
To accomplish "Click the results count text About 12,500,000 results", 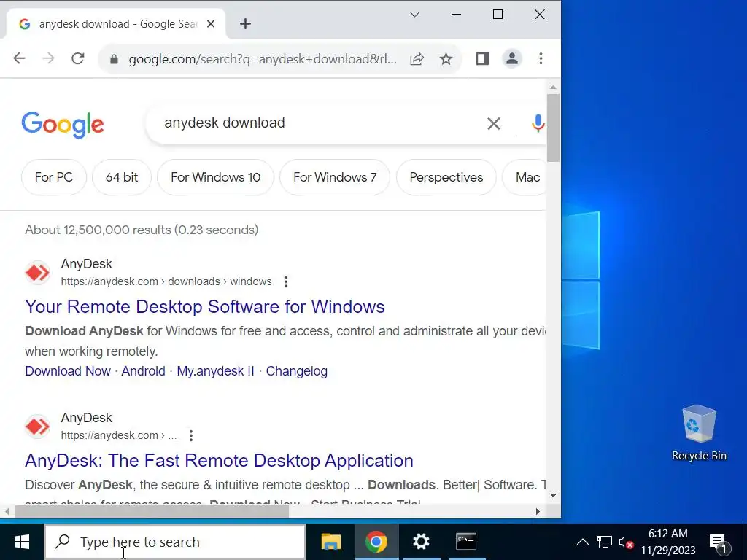I will 142,230.
